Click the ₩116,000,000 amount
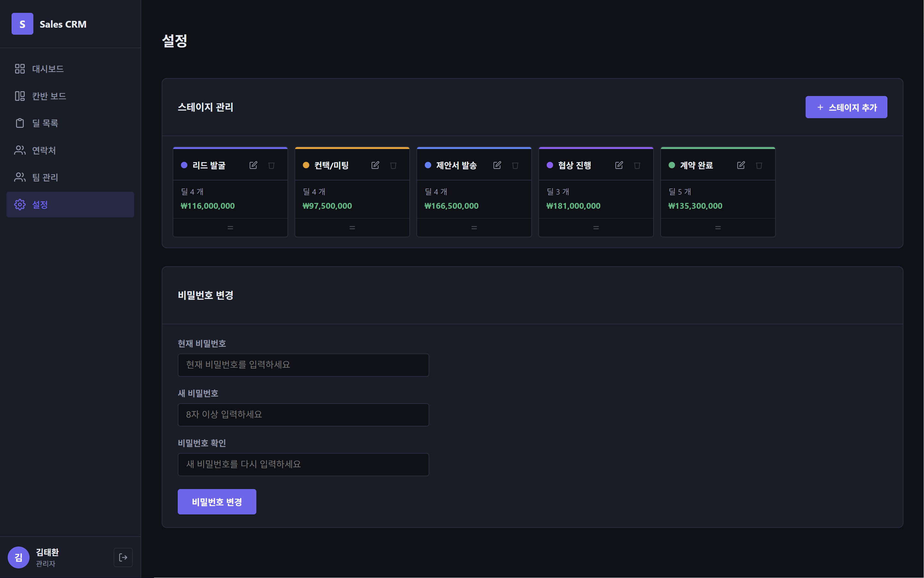 208,206
